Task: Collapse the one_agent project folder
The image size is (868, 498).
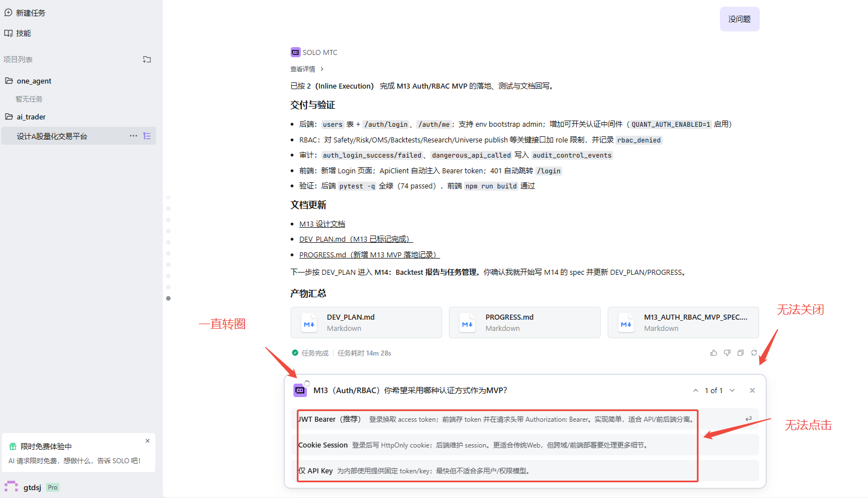Action: pyautogui.click(x=34, y=81)
